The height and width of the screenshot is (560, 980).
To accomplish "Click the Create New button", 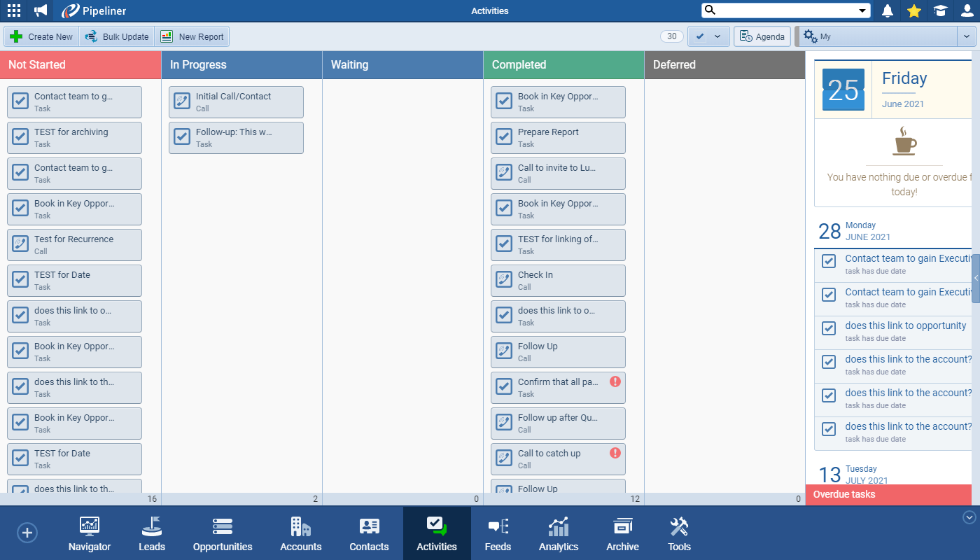I will tap(41, 36).
